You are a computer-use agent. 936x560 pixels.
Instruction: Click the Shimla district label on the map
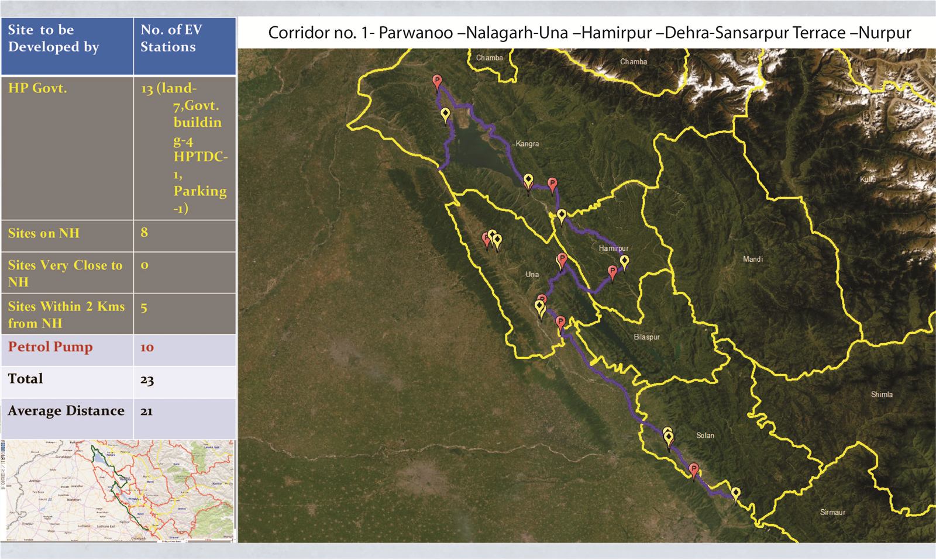tap(882, 395)
